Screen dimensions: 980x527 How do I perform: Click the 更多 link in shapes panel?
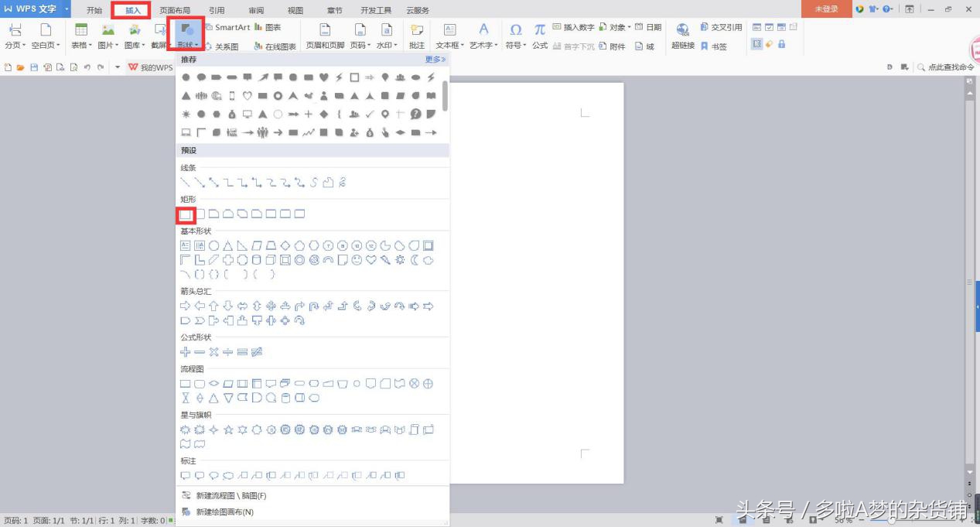pyautogui.click(x=435, y=60)
